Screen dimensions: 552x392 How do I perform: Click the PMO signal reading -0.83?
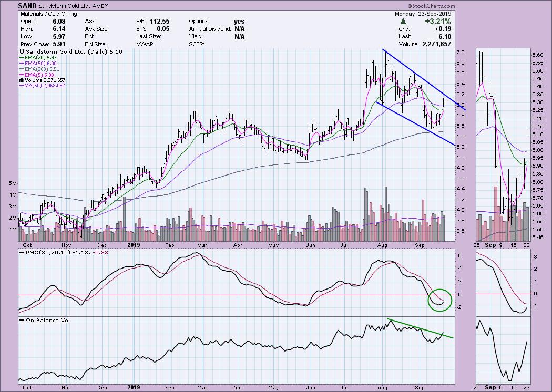[x=101, y=252]
